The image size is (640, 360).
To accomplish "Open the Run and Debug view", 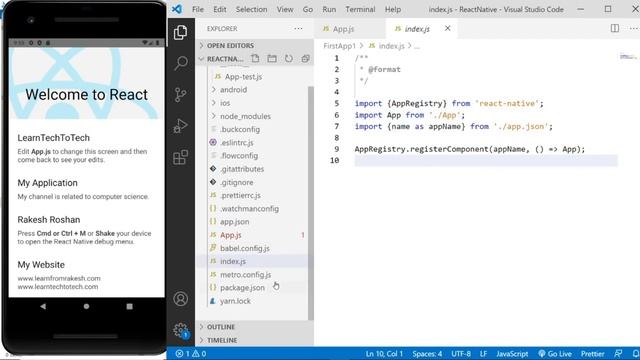I will click(x=180, y=126).
